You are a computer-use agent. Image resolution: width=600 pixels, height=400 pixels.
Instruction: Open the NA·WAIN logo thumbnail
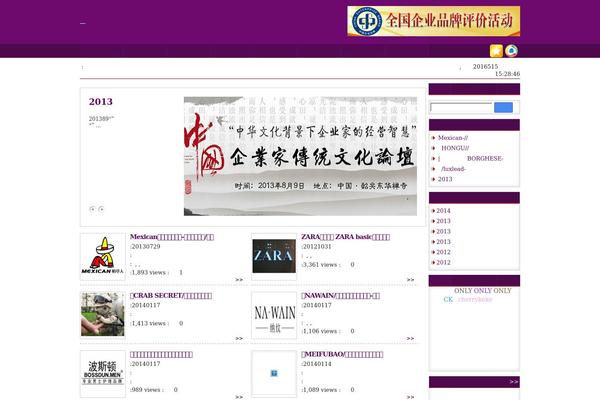274,315
